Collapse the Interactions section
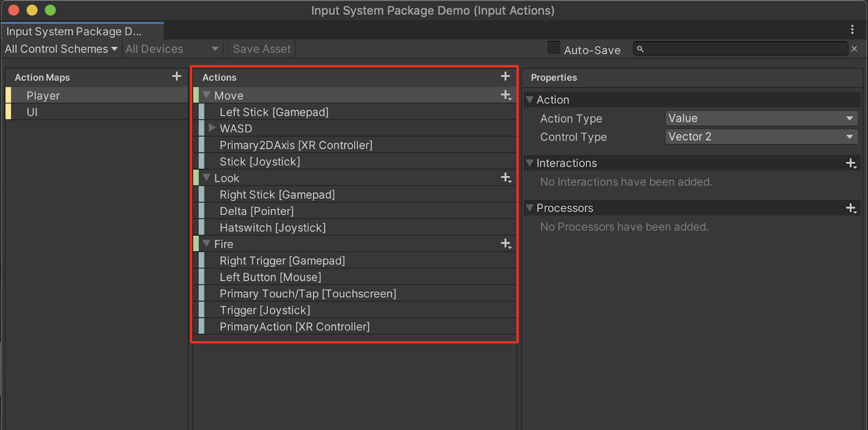Screen dimensions: 868x430 [x=530, y=163]
